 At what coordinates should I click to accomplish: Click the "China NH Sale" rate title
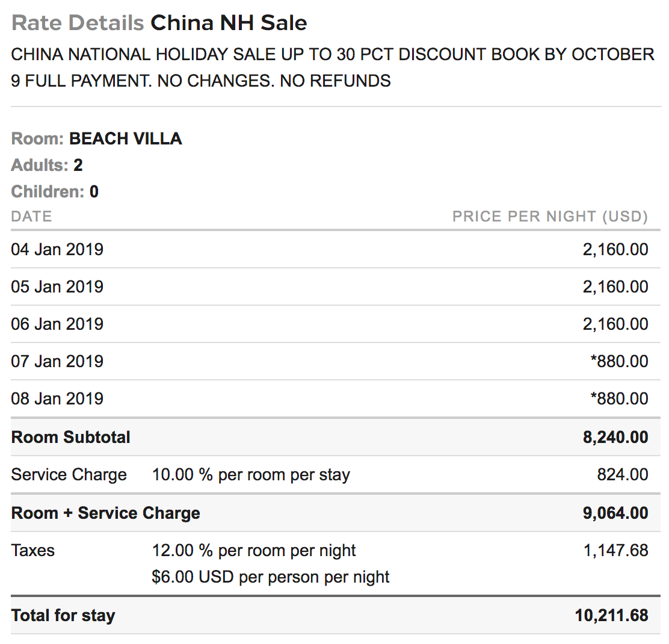[x=229, y=23]
